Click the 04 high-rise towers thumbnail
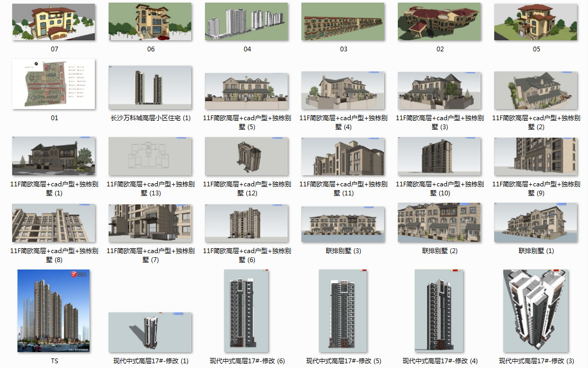 [x=246, y=22]
